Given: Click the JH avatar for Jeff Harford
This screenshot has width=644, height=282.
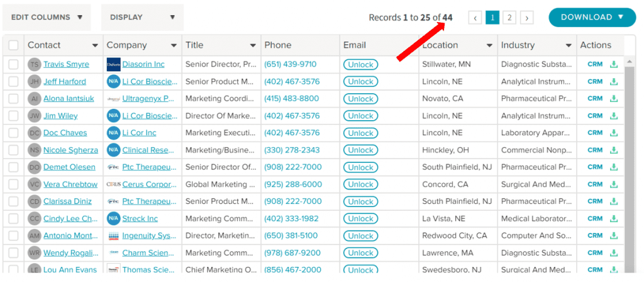Looking at the screenshot, I should pyautogui.click(x=35, y=82).
